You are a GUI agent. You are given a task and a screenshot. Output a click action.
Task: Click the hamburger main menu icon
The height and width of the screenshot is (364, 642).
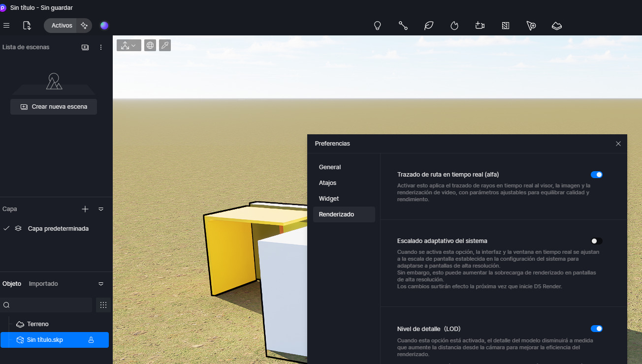point(6,26)
